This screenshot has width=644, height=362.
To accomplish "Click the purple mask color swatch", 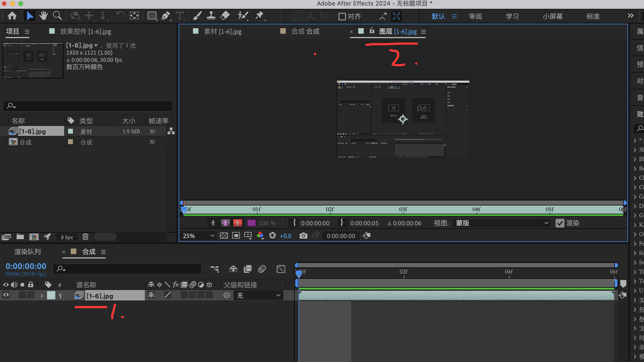I will pyautogui.click(x=251, y=223).
